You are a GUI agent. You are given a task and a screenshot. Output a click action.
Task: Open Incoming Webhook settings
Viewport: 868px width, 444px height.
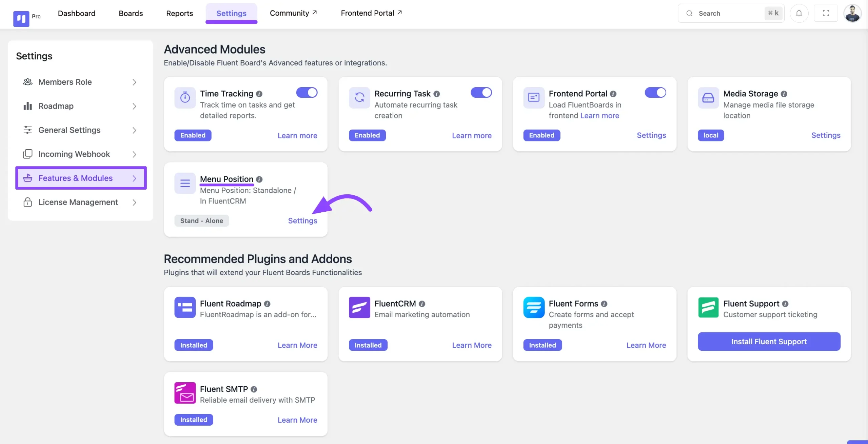[80, 154]
